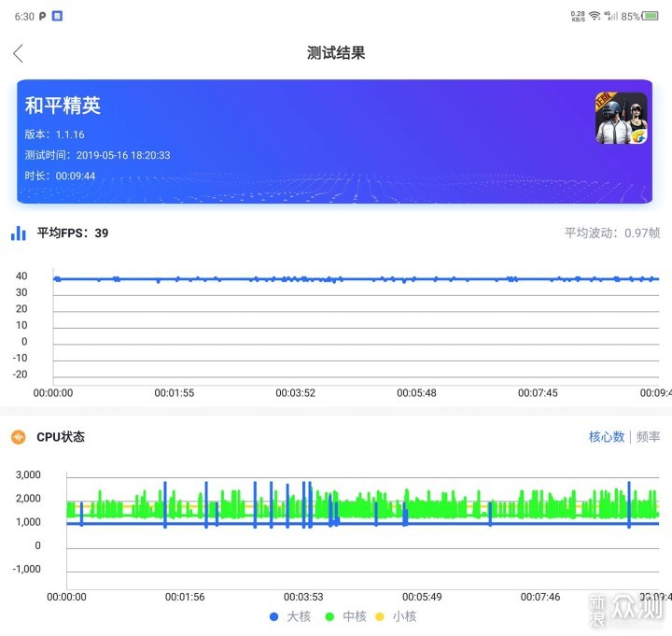This screenshot has height=636, width=672.
Task: Tap the 00:03:53 label on CPU axis
Action: [303, 597]
